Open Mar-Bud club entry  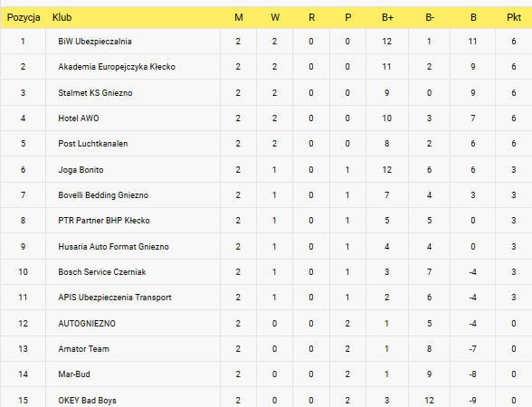pyautogui.click(x=74, y=374)
